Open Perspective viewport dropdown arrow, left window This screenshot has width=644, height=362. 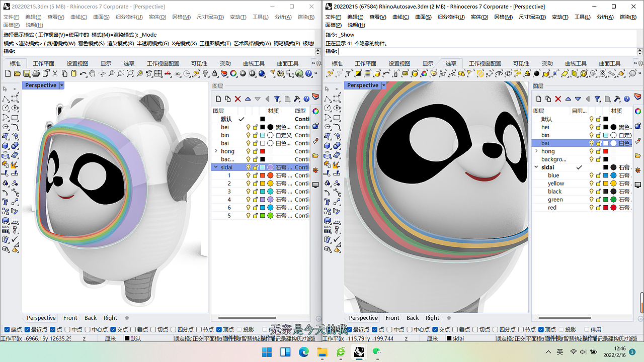62,85
